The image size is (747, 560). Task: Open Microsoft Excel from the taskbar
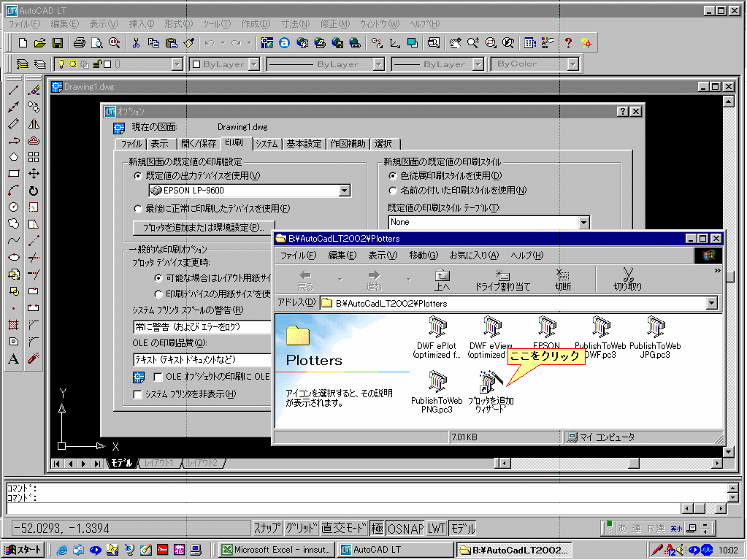[x=277, y=550]
